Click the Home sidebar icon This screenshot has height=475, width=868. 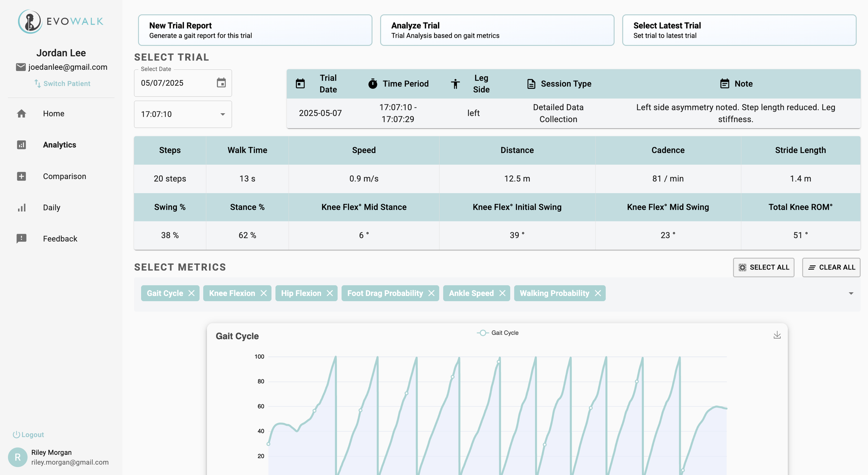click(22, 114)
